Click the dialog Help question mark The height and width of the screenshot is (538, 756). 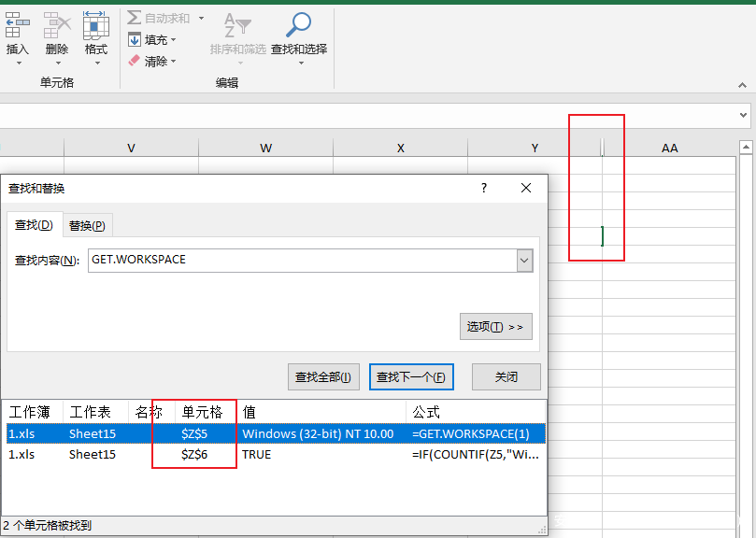[x=484, y=188]
